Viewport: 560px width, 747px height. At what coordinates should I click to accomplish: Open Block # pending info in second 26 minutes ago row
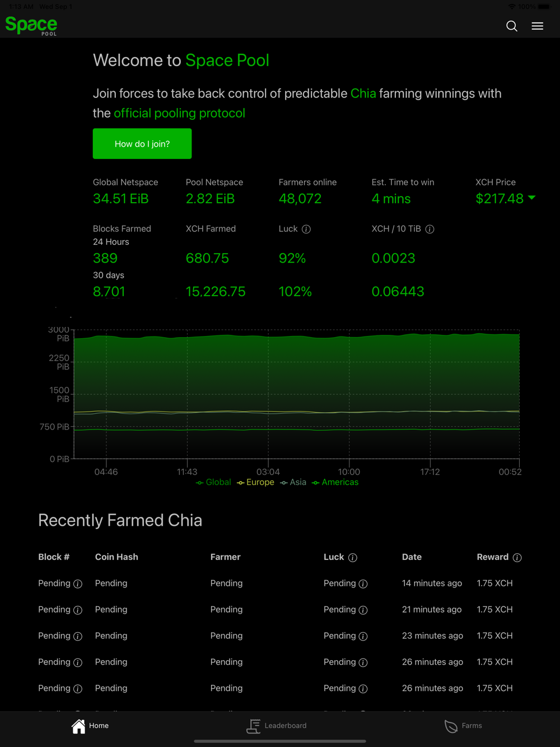pyautogui.click(x=78, y=689)
